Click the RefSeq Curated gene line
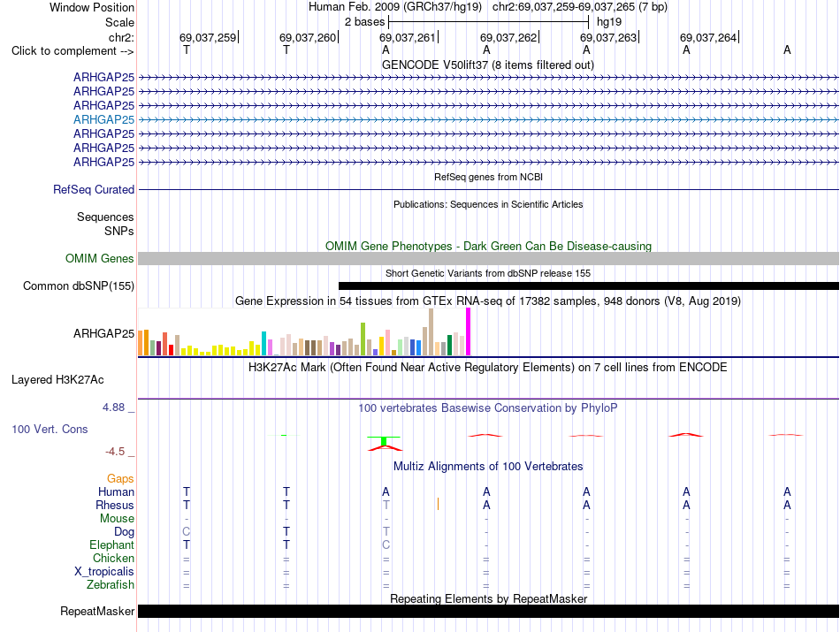This screenshot has height=632, width=840. click(x=488, y=189)
